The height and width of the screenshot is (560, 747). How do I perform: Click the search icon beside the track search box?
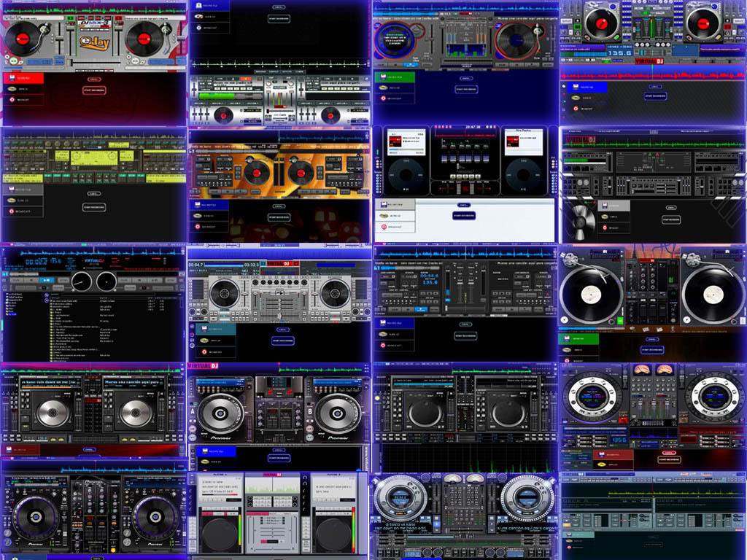coord(46,295)
